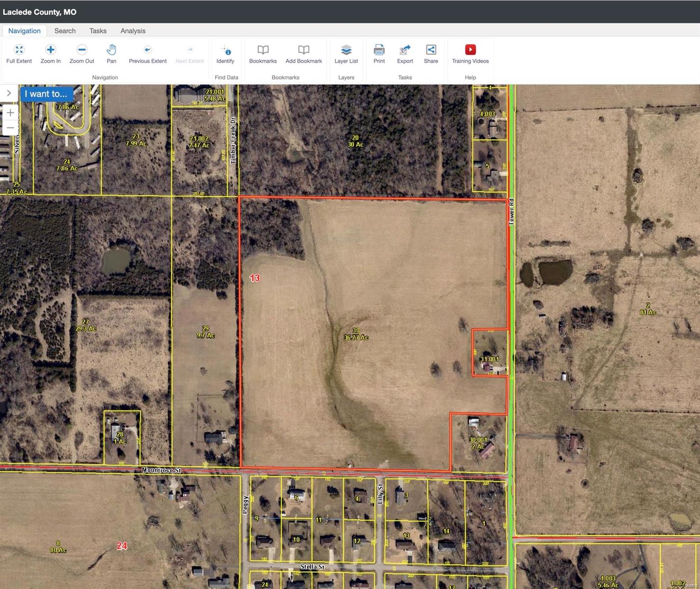Open Training Videos help
The height and width of the screenshot is (589, 700).
tap(470, 50)
